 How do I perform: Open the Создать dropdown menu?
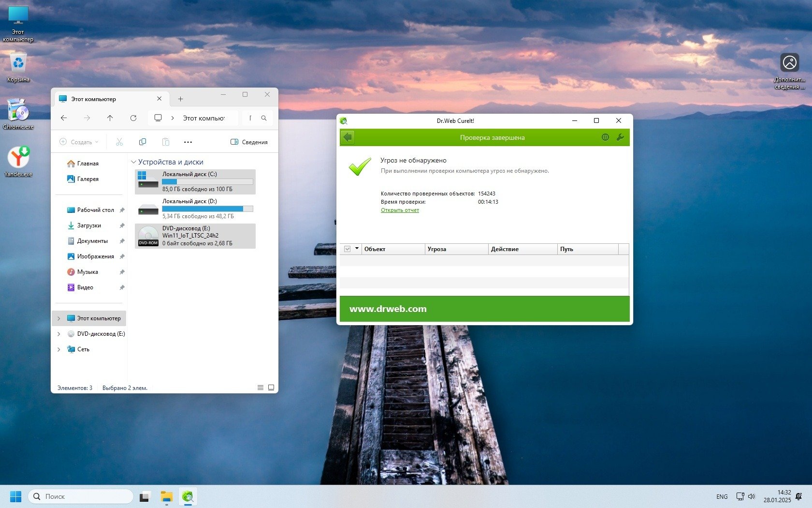coord(79,142)
